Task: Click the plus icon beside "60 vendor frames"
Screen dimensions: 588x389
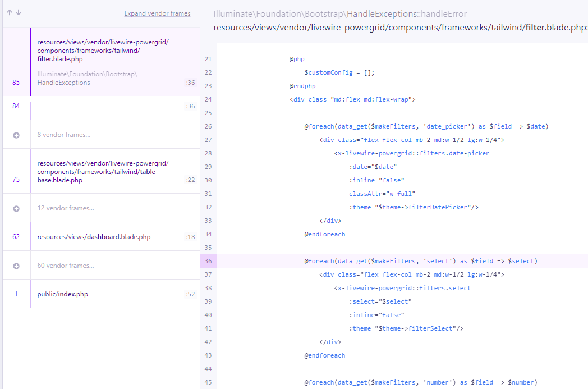Action: 16,267
